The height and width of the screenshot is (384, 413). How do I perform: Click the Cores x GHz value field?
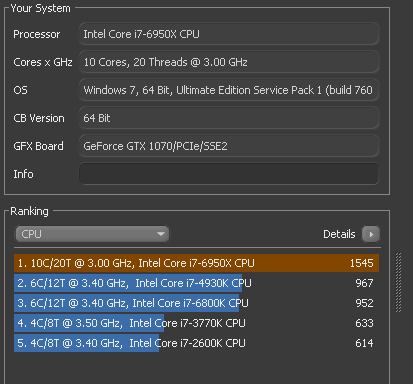[x=229, y=62]
